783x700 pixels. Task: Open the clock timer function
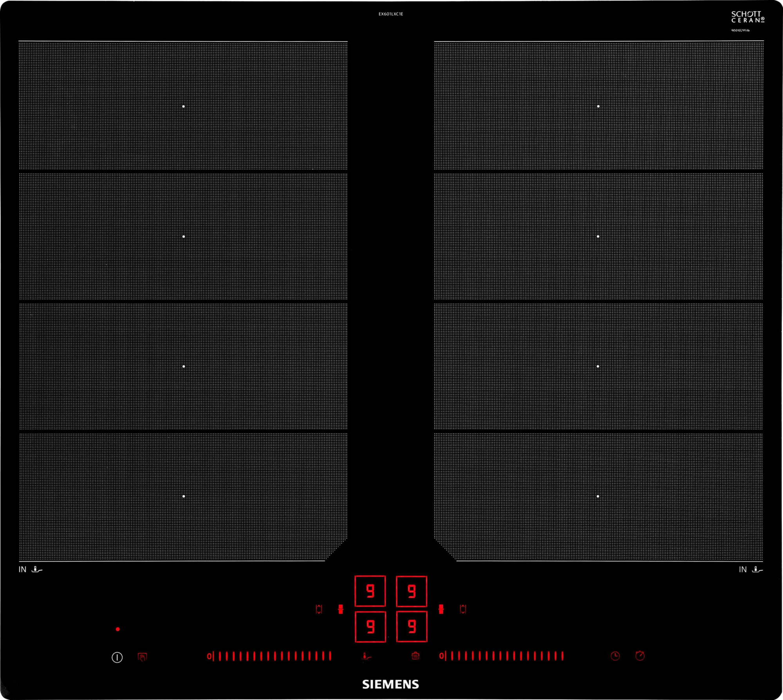pos(615,656)
